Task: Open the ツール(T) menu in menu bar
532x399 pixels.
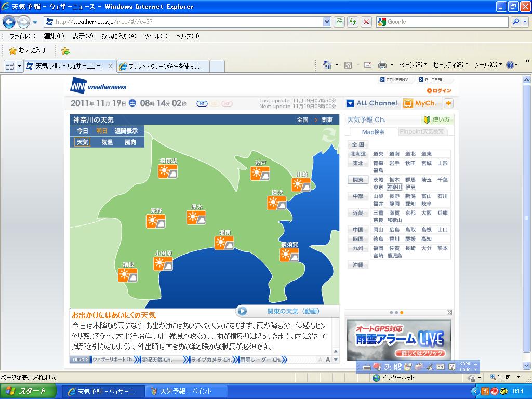Action: [x=156, y=36]
